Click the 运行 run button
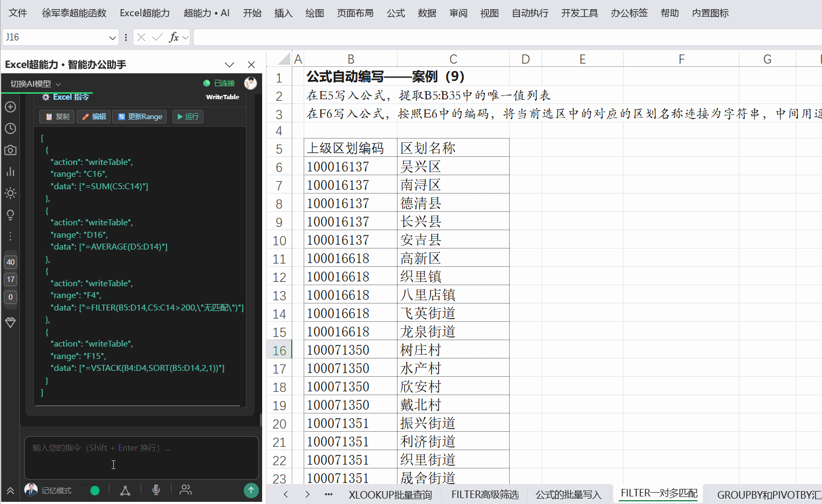 click(x=188, y=116)
